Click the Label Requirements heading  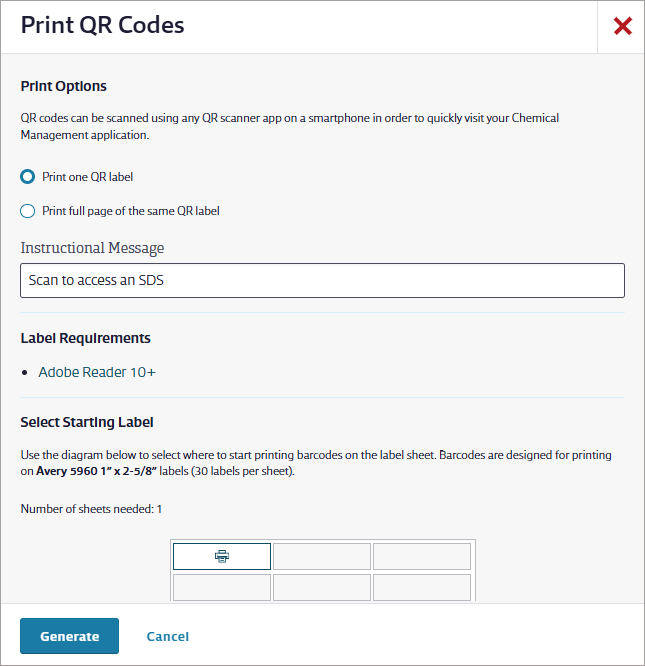pos(85,338)
